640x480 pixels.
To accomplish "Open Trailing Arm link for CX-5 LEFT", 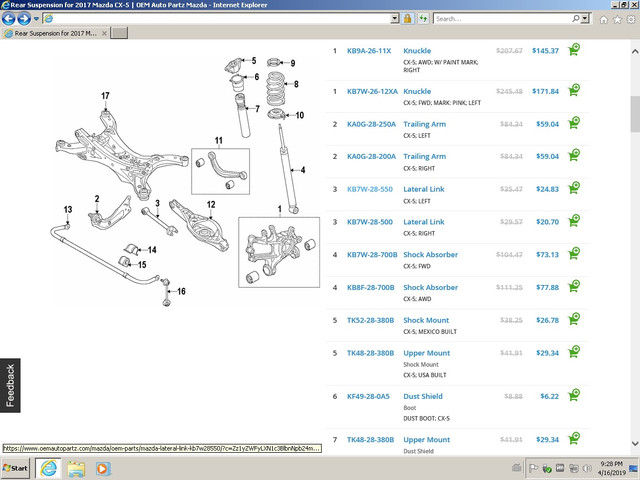I will pyautogui.click(x=424, y=124).
